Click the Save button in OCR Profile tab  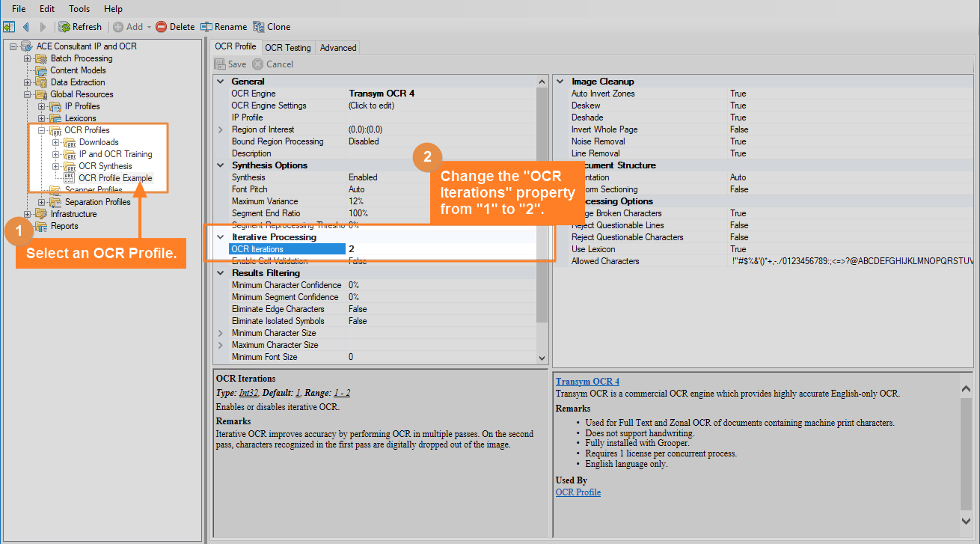click(x=230, y=64)
